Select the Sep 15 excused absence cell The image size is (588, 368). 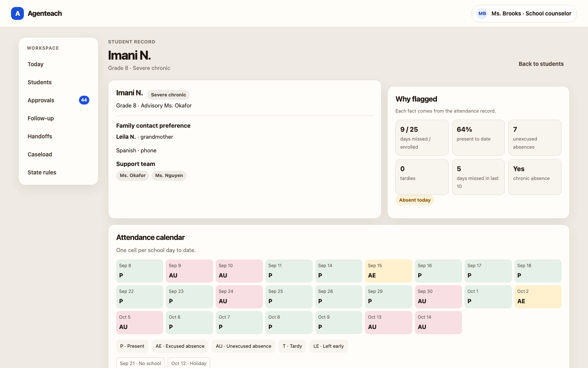[x=388, y=271]
